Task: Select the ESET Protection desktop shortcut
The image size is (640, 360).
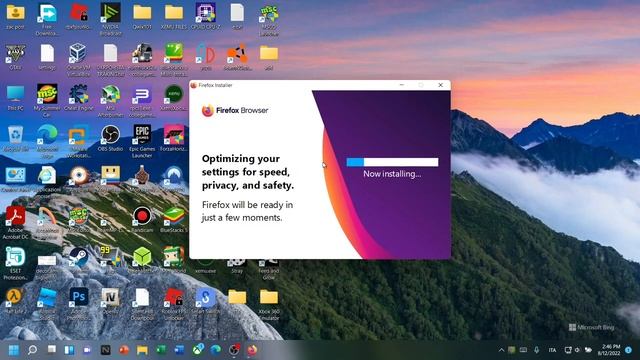Action: coord(15,263)
